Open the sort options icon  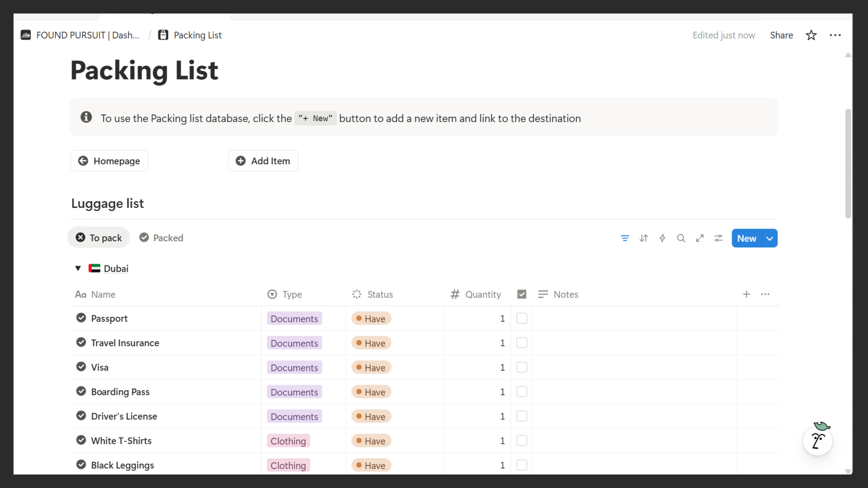click(643, 238)
